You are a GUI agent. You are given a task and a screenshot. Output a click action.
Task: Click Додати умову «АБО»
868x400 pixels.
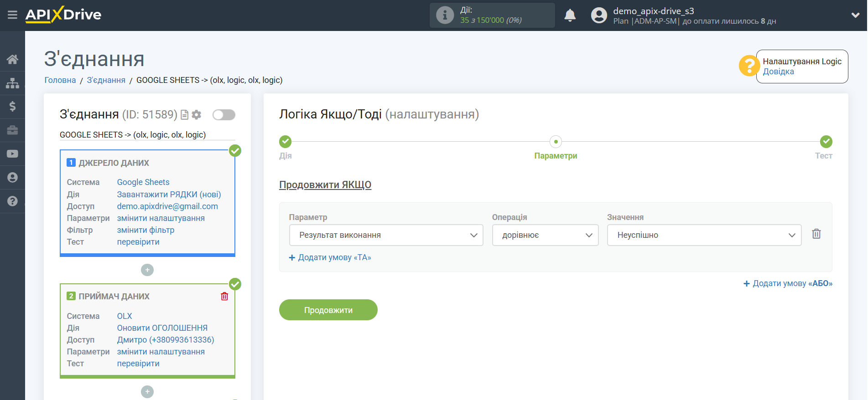(788, 283)
